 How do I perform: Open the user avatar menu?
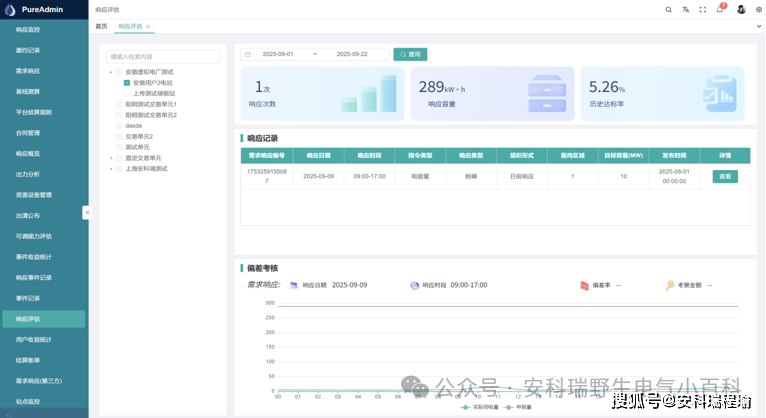pos(741,9)
